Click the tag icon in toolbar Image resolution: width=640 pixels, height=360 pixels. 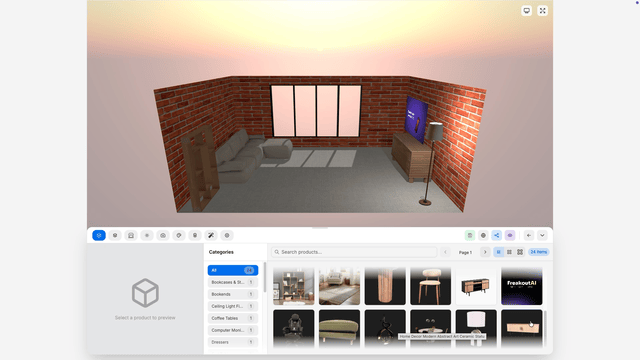tap(179, 236)
